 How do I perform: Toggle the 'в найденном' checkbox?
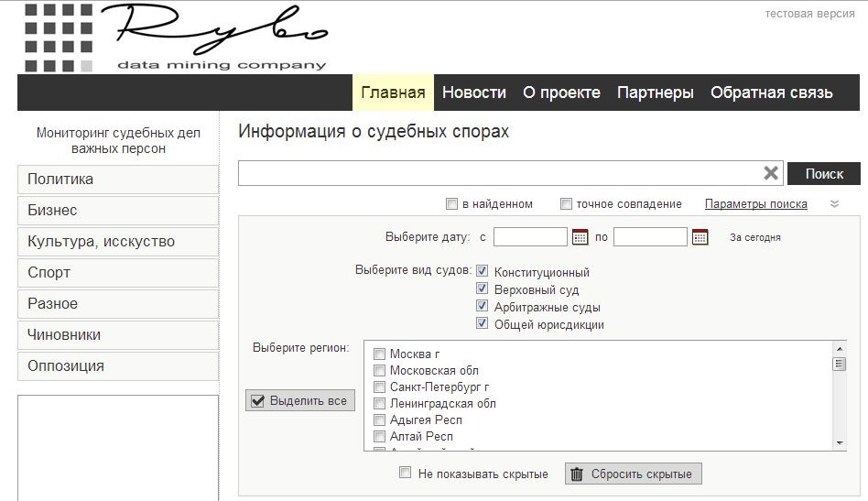451,204
